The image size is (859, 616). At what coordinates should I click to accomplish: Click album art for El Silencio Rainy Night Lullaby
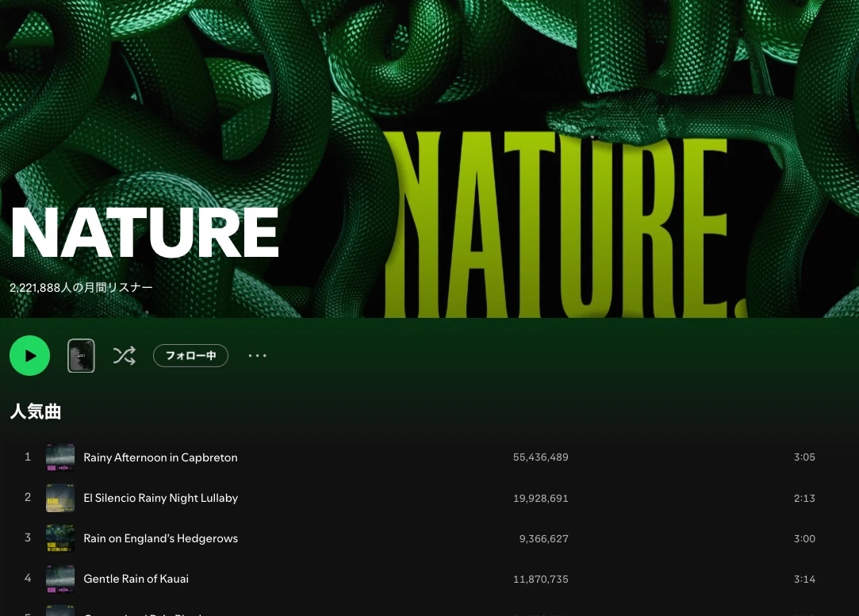tap(60, 498)
